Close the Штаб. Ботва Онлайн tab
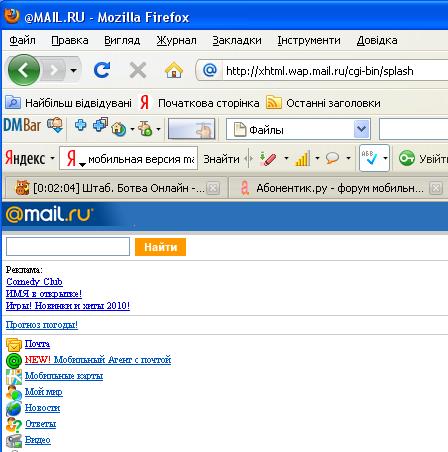This screenshot has height=452, width=448. (x=213, y=189)
